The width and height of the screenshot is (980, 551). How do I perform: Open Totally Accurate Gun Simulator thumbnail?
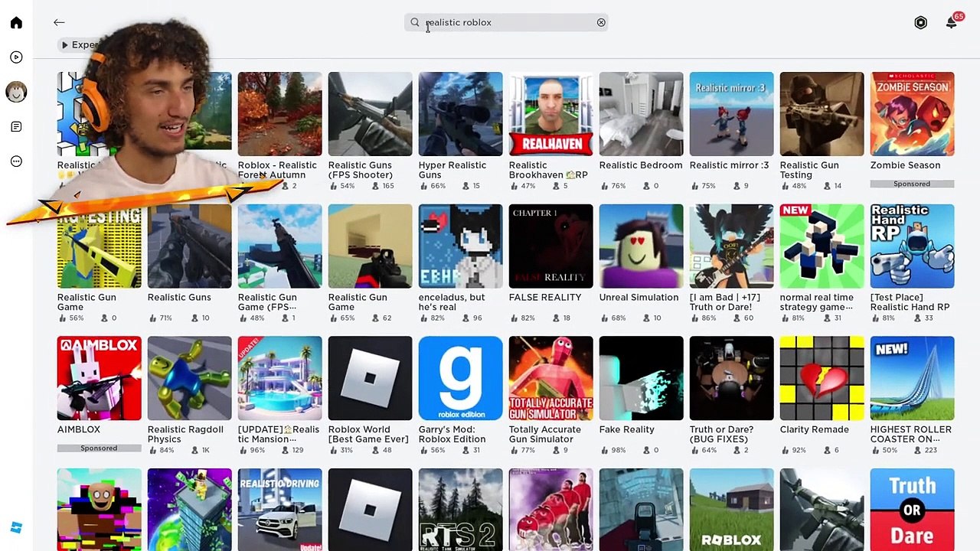tap(550, 378)
